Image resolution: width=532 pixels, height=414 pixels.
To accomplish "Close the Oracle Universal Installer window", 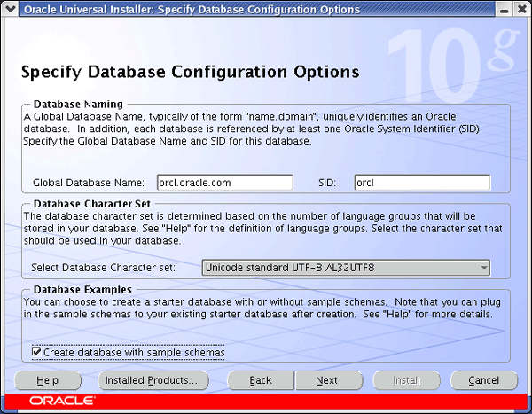I will [x=520, y=9].
